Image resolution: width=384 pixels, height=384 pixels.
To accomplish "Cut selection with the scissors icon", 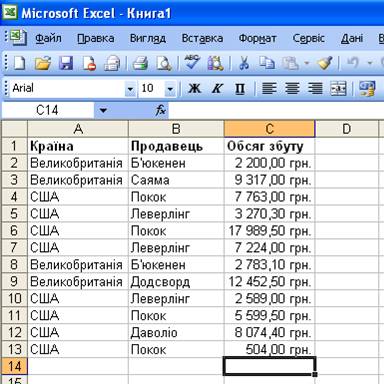I will pos(244,63).
